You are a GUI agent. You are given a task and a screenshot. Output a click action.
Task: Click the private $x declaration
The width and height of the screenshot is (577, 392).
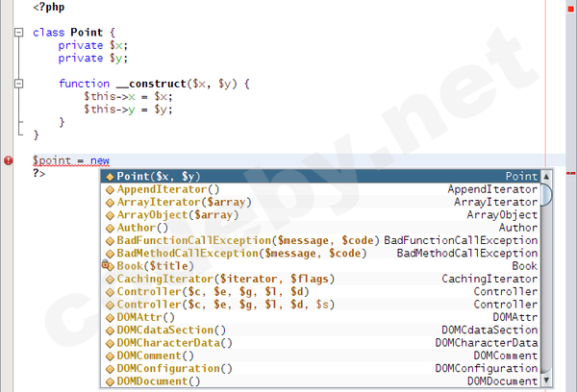92,45
